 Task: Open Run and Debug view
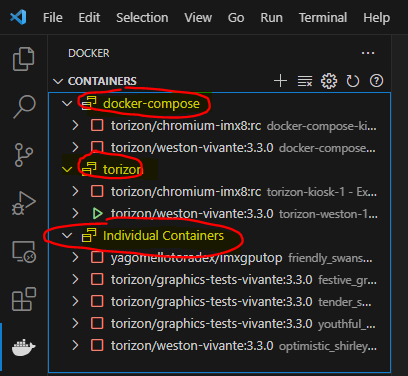(24, 203)
